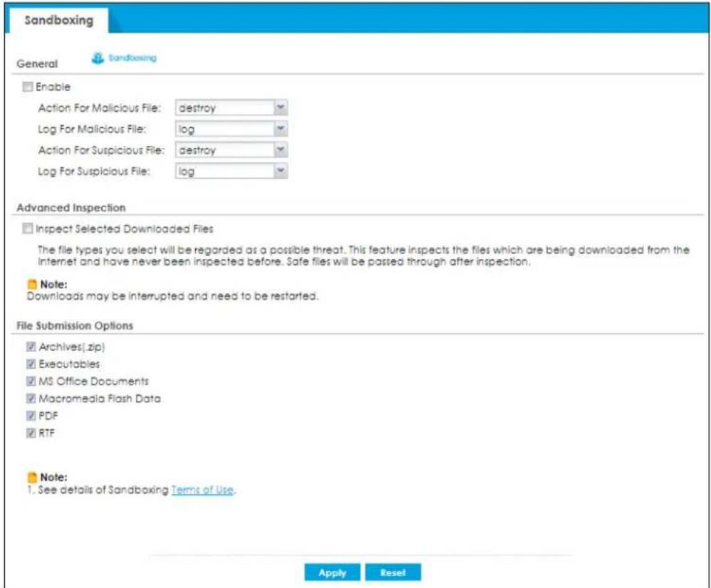
Task: Click the Log For Malicious File label
Action: coord(92,129)
